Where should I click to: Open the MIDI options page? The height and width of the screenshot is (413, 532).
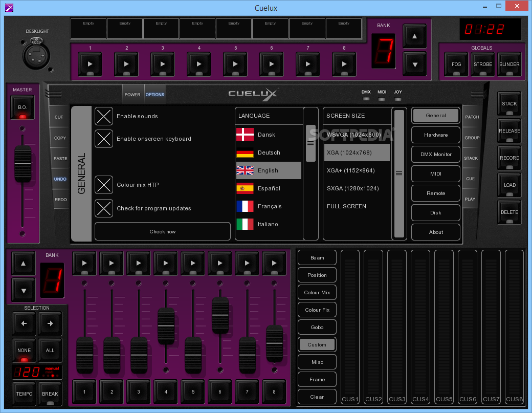pyautogui.click(x=436, y=174)
